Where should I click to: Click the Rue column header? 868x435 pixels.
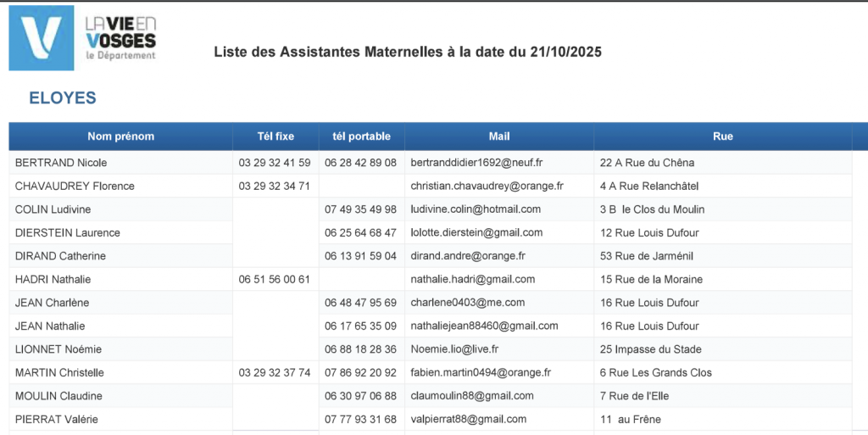tap(722, 137)
